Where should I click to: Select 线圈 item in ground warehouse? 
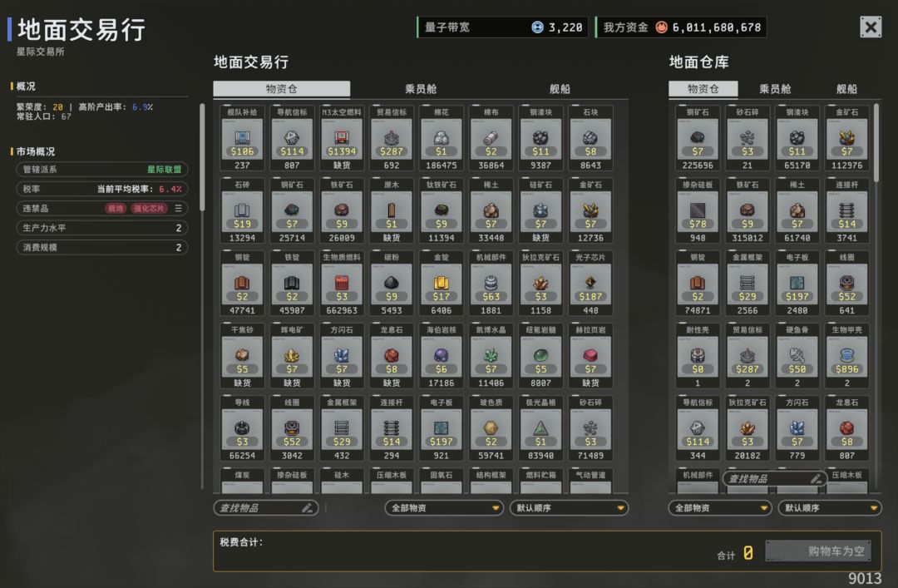(847, 283)
